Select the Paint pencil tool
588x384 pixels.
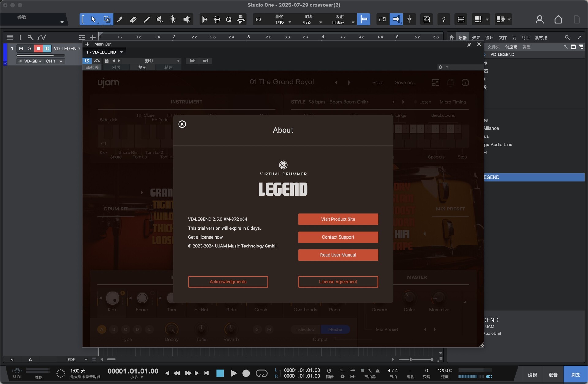tap(147, 20)
